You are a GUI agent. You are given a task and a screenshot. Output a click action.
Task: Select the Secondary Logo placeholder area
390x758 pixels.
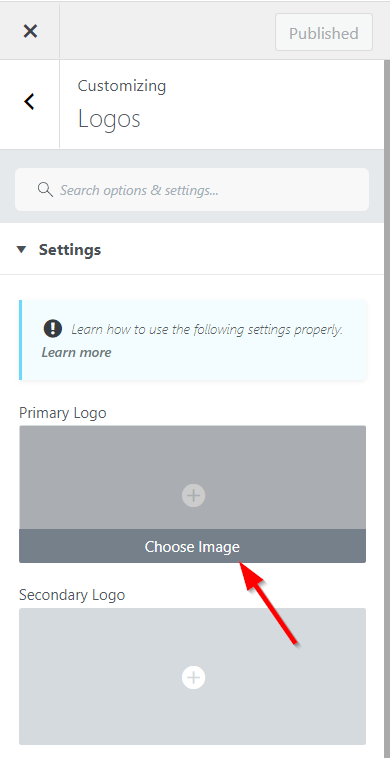[x=192, y=676]
